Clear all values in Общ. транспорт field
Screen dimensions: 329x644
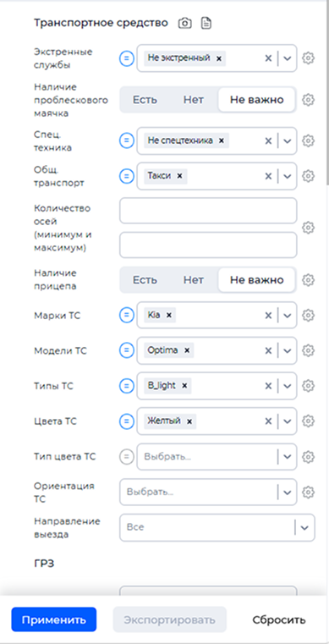[268, 176]
